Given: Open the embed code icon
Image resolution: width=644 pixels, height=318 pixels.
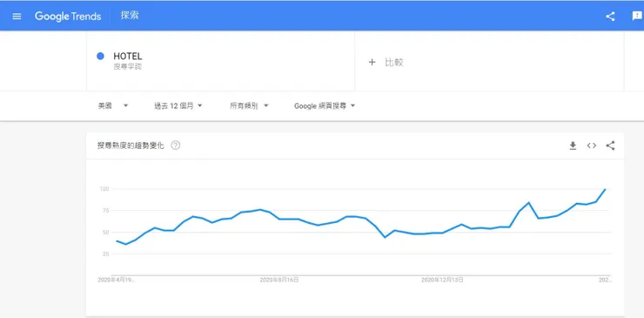Looking at the screenshot, I should click(592, 145).
